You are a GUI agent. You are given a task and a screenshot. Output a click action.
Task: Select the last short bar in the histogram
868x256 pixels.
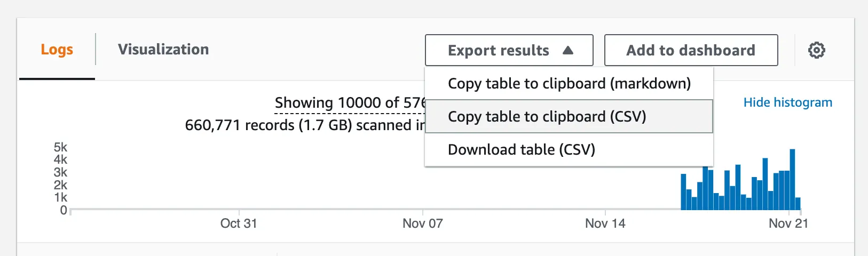coord(798,204)
